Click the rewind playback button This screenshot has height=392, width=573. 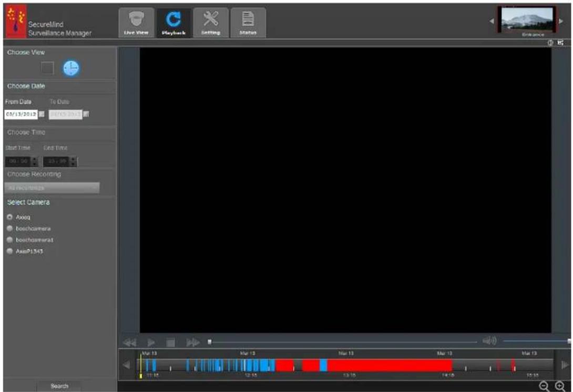point(129,342)
